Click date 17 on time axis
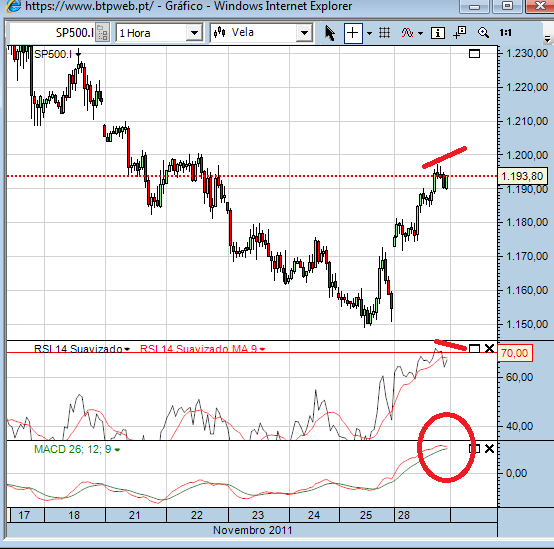The height and width of the screenshot is (549, 554). coord(24,515)
